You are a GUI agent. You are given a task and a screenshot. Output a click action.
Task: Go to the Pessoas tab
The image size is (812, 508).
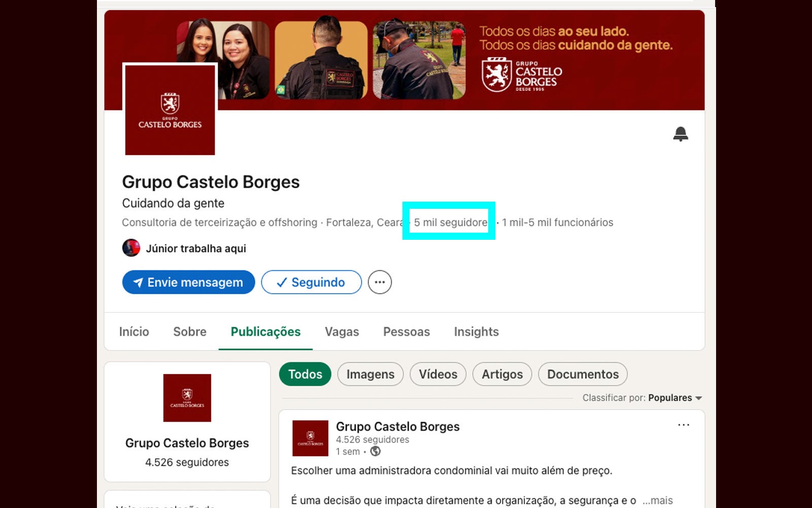pos(407,332)
